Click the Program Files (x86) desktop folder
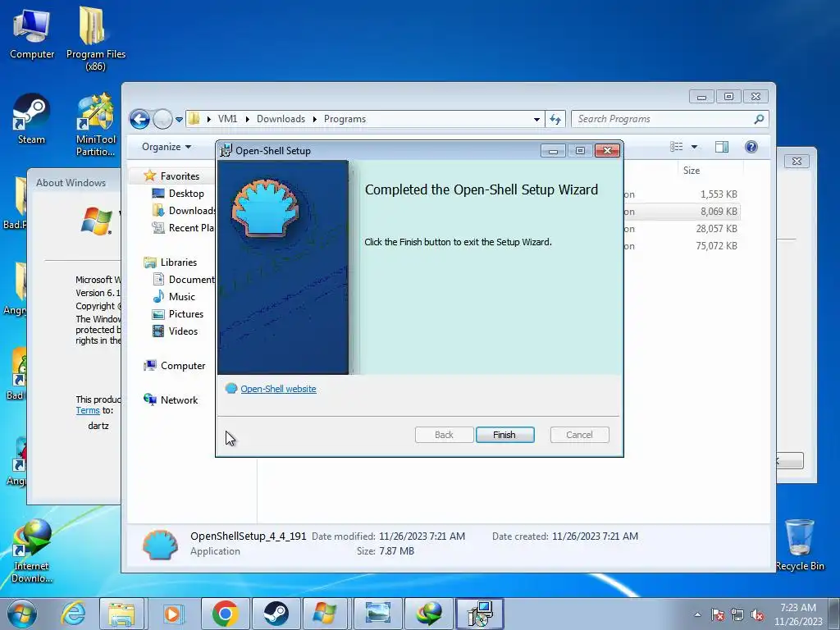 click(x=95, y=38)
